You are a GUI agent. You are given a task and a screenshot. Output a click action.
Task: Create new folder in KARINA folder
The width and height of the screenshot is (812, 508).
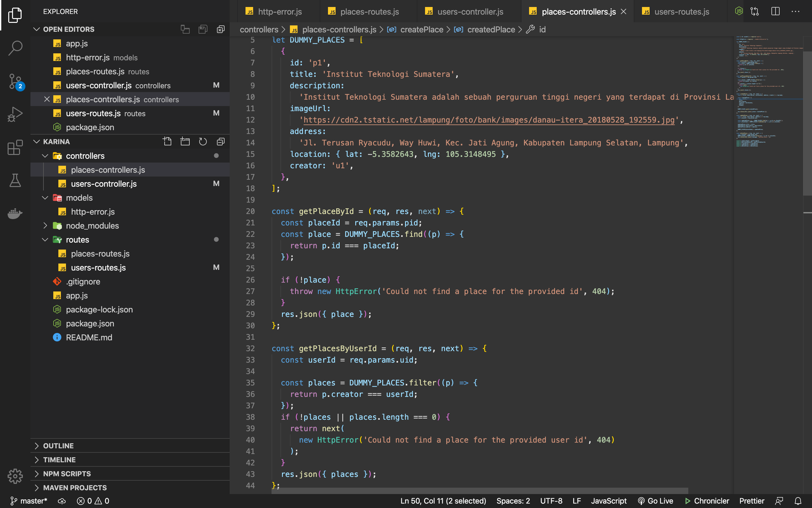coord(185,142)
